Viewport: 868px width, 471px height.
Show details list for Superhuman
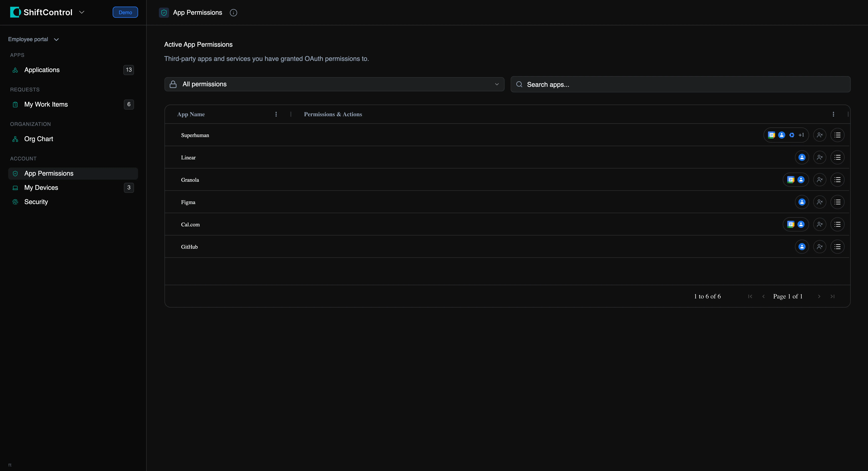click(837, 135)
